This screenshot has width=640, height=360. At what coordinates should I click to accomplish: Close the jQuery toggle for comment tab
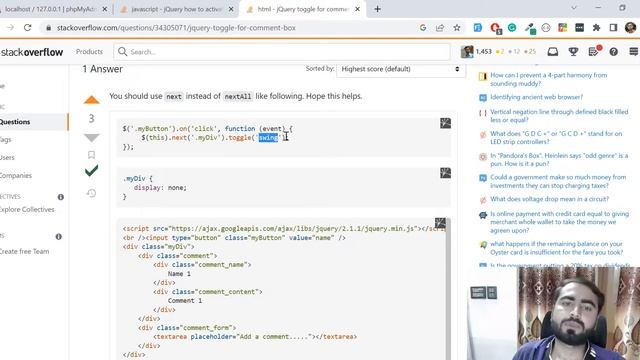coord(358,9)
